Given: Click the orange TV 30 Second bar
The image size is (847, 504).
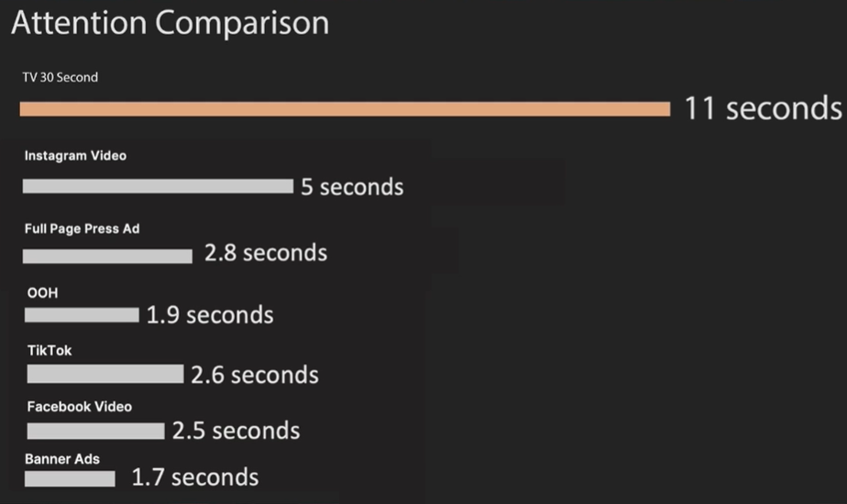Looking at the screenshot, I should 345,109.
